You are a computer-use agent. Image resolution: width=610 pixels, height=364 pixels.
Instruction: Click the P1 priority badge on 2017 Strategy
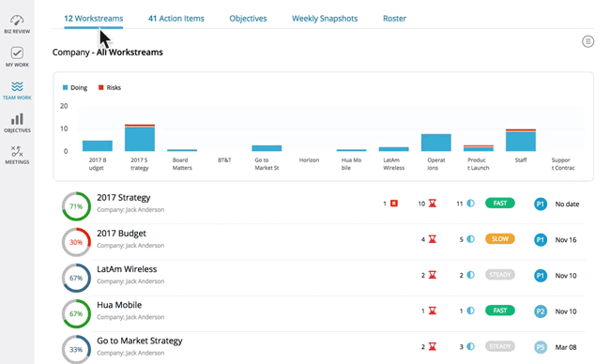pyautogui.click(x=540, y=204)
